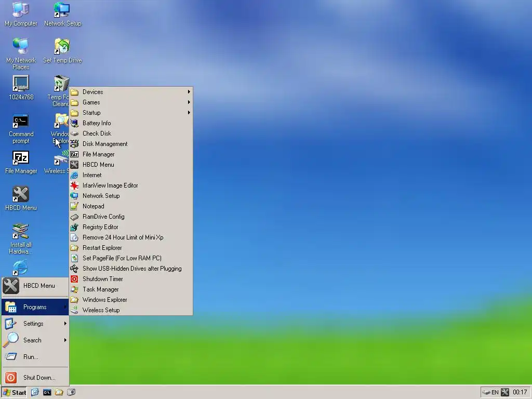This screenshot has width=532, height=399.
Task: Select Set Temp Drive desktop shortcut
Action: (62, 51)
